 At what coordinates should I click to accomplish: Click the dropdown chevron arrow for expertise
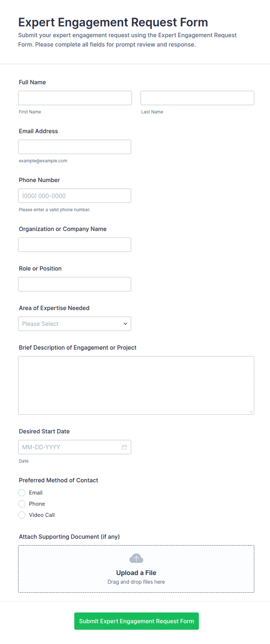pyautogui.click(x=125, y=324)
